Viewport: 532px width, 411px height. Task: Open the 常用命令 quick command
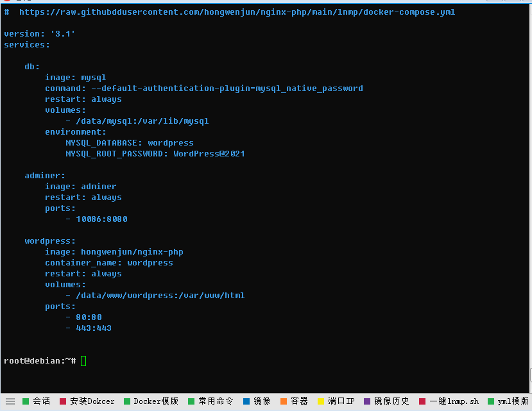pyautogui.click(x=210, y=401)
